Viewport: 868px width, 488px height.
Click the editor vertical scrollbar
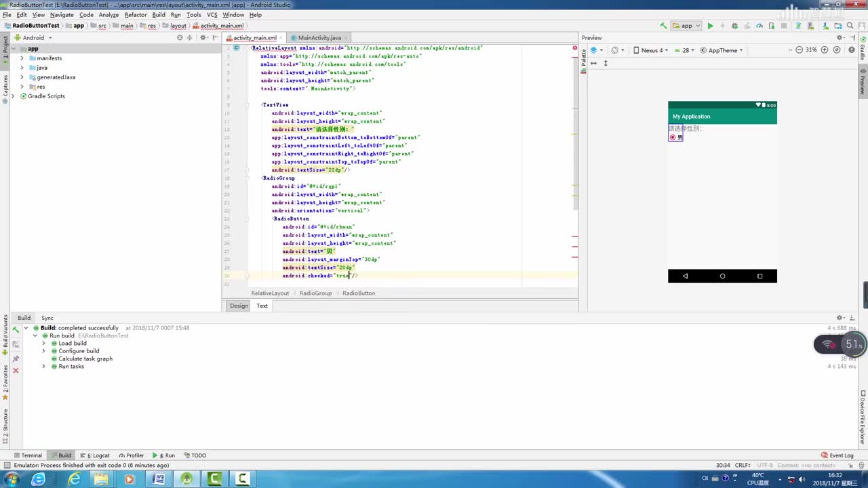(x=576, y=129)
